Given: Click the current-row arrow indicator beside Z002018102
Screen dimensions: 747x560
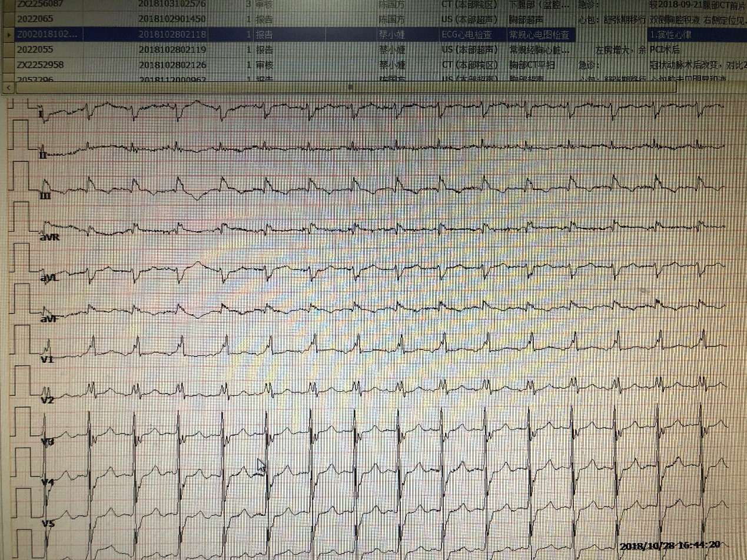Looking at the screenshot, I should [8, 35].
